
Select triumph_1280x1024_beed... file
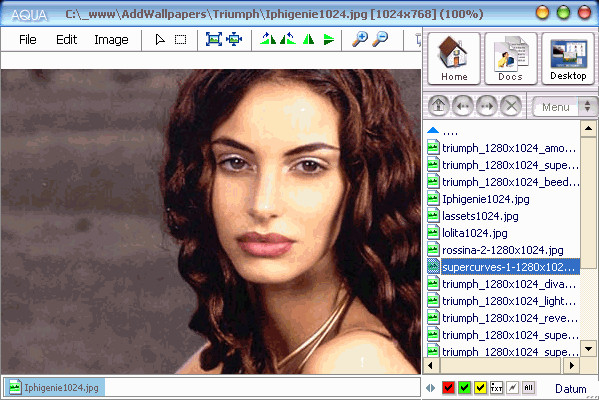pos(511,182)
